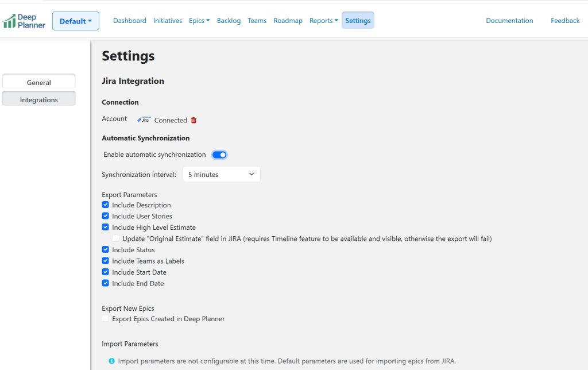The height and width of the screenshot is (370, 588).
Task: Select the Integrations settings tab
Action: pos(39,99)
